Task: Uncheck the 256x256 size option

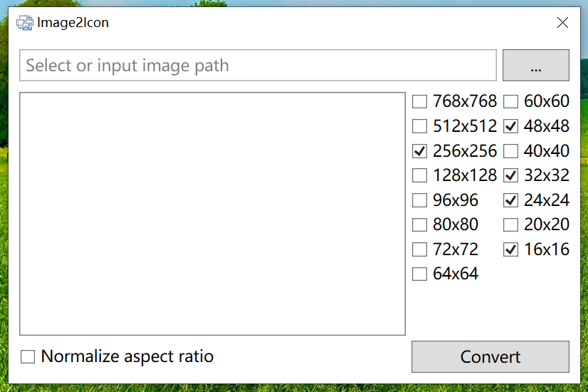Action: pyautogui.click(x=420, y=151)
